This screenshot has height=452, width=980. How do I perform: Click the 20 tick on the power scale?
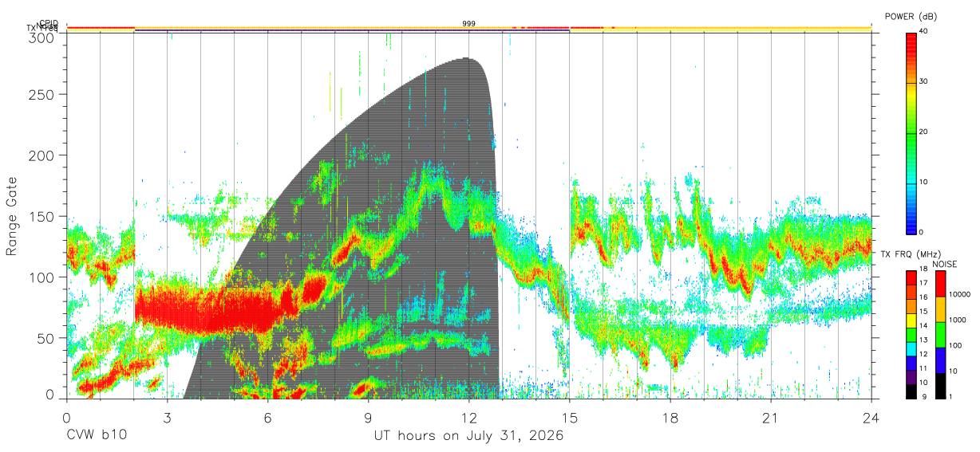[923, 132]
